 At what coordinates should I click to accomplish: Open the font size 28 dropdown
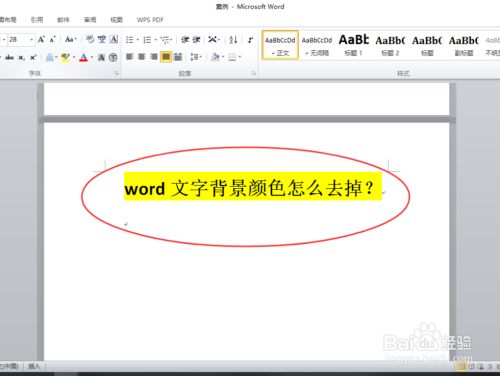32,40
